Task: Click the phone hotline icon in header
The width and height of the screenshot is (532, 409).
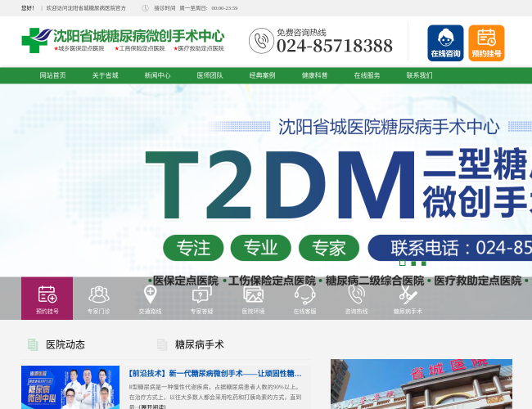Action: tap(261, 41)
